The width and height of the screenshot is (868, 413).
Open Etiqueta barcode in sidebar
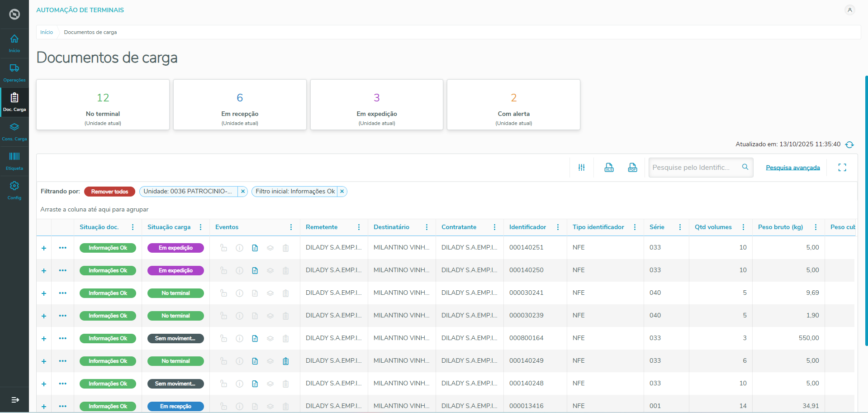point(14,161)
